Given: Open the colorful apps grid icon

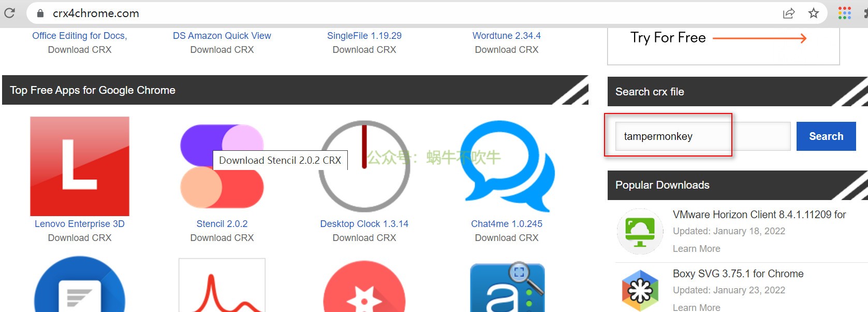Looking at the screenshot, I should (x=844, y=13).
